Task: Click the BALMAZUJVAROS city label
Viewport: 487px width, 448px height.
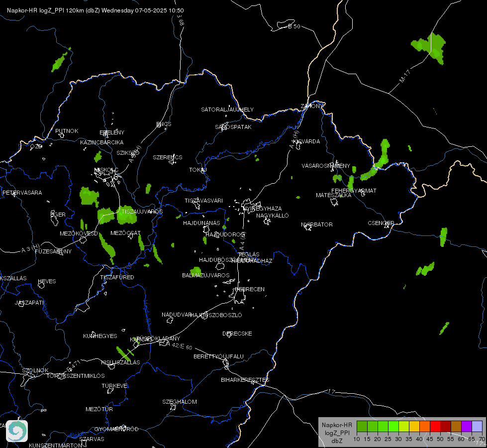Action: click(206, 275)
